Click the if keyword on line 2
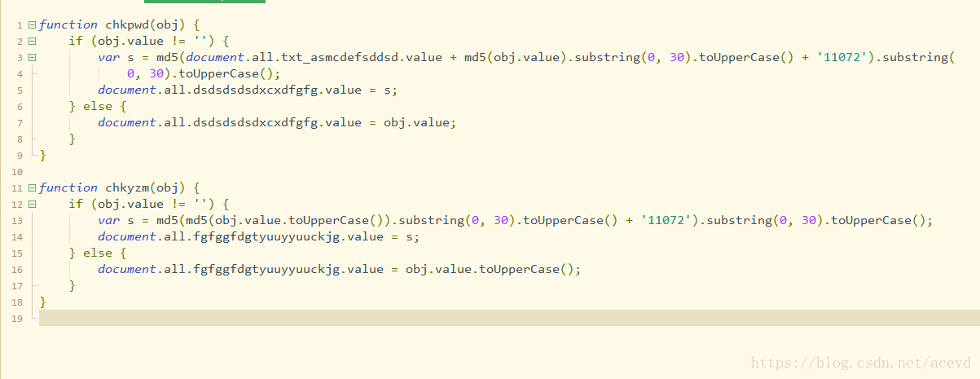This screenshot has width=980, height=379. tap(76, 42)
